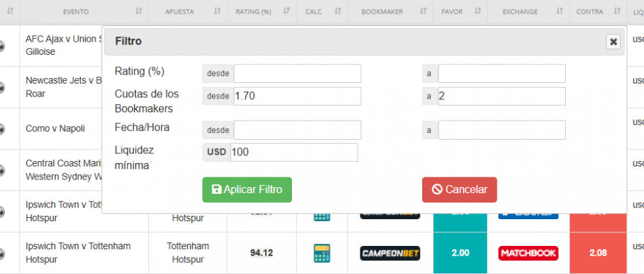Sort by the Bookmaker column arrows
The image size is (644, 274).
(423, 12)
